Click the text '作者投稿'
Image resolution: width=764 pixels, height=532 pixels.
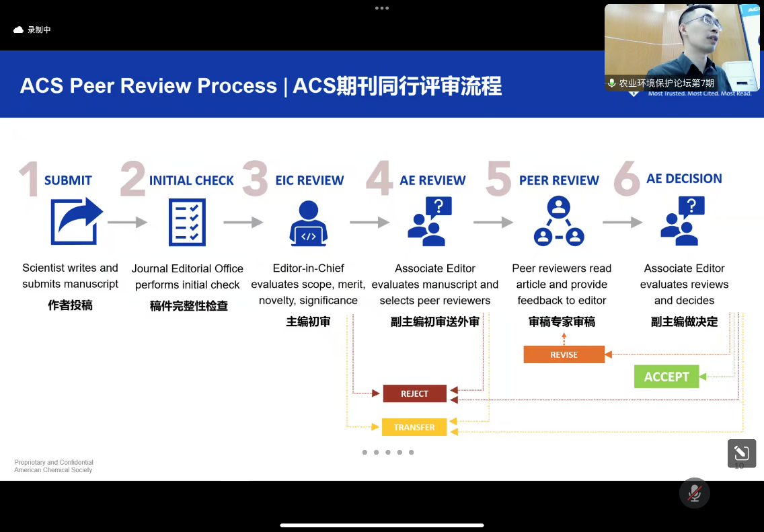tap(70, 305)
